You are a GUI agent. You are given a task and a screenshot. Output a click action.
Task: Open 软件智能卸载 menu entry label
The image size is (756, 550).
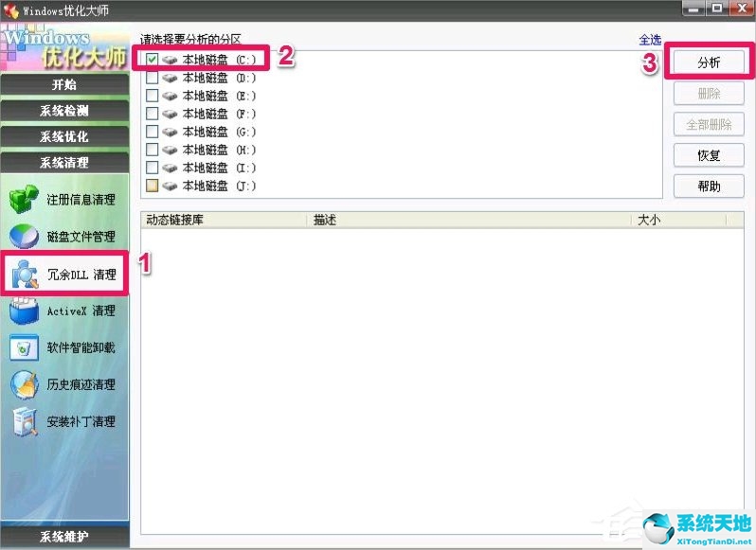click(x=81, y=347)
